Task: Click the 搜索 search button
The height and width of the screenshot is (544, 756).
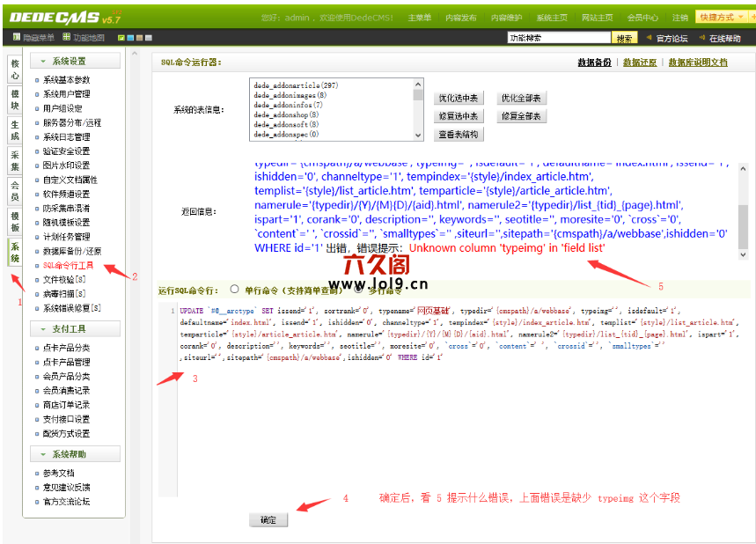Action: coord(624,38)
